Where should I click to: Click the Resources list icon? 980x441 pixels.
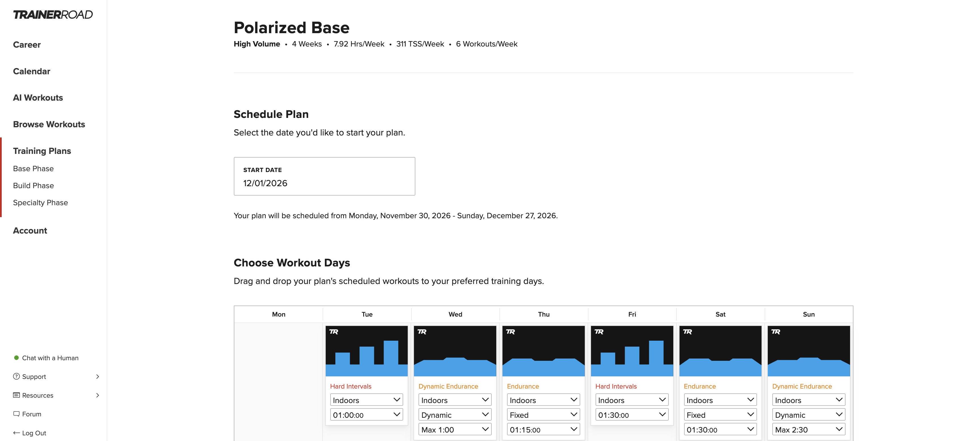[x=16, y=395]
